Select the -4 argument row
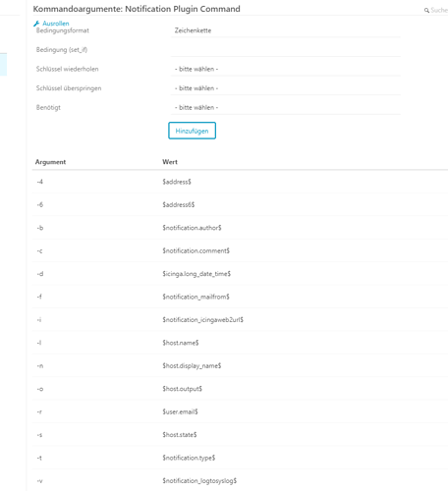This screenshot has width=448, height=491. pyautogui.click(x=240, y=182)
